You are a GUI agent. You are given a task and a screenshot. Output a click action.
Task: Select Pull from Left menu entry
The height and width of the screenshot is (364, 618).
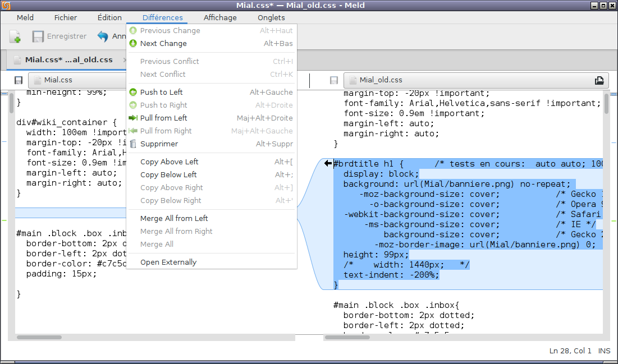163,118
